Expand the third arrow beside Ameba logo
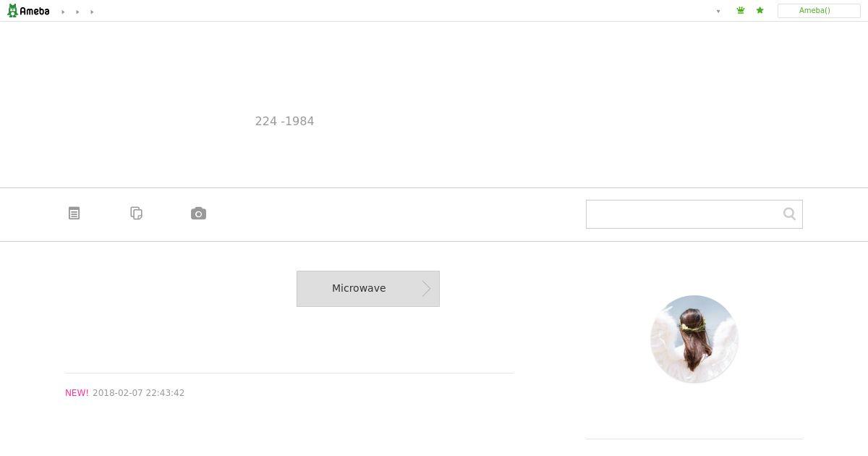The image size is (868, 456). click(x=92, y=12)
